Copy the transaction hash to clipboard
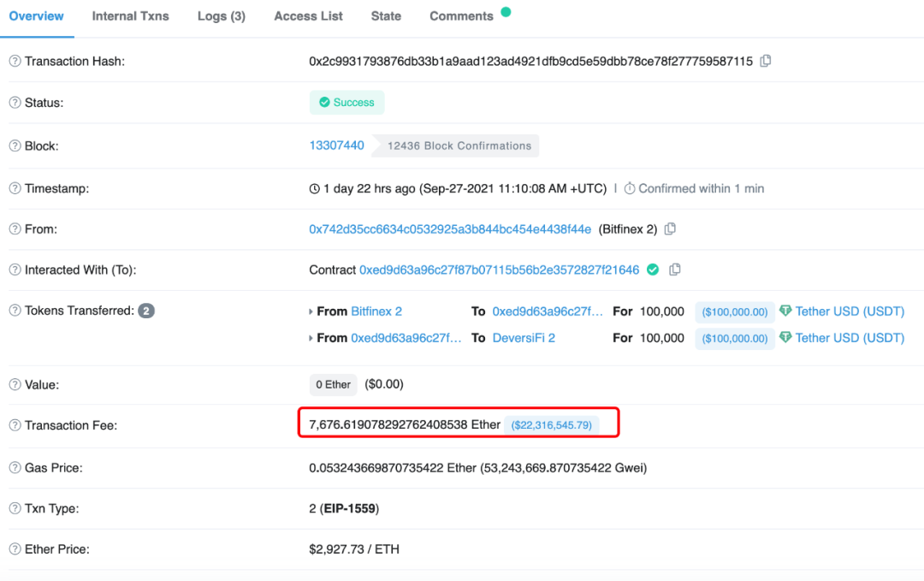 coord(766,61)
